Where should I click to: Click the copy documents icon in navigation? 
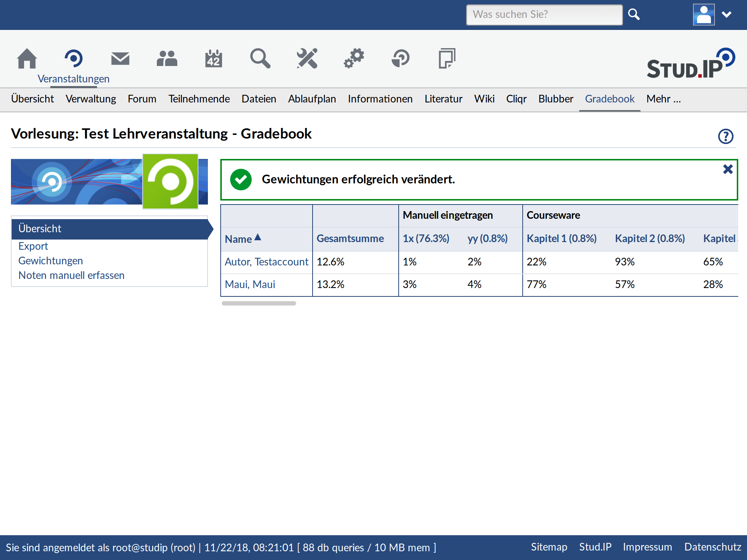click(447, 59)
